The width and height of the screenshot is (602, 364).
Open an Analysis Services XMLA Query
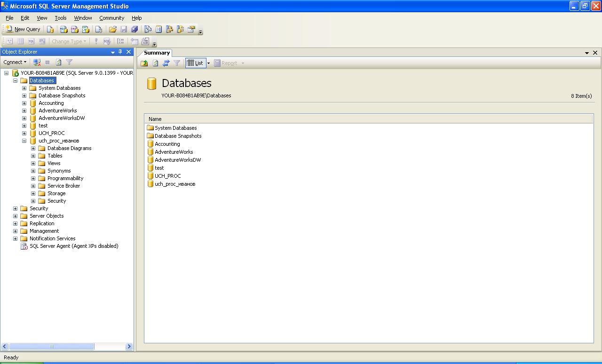click(86, 29)
